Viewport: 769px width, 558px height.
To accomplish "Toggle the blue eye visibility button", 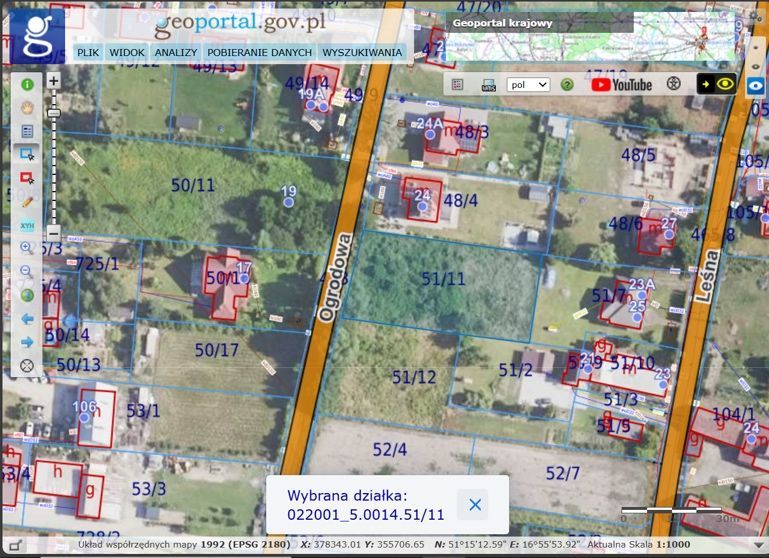I will coord(756,86).
